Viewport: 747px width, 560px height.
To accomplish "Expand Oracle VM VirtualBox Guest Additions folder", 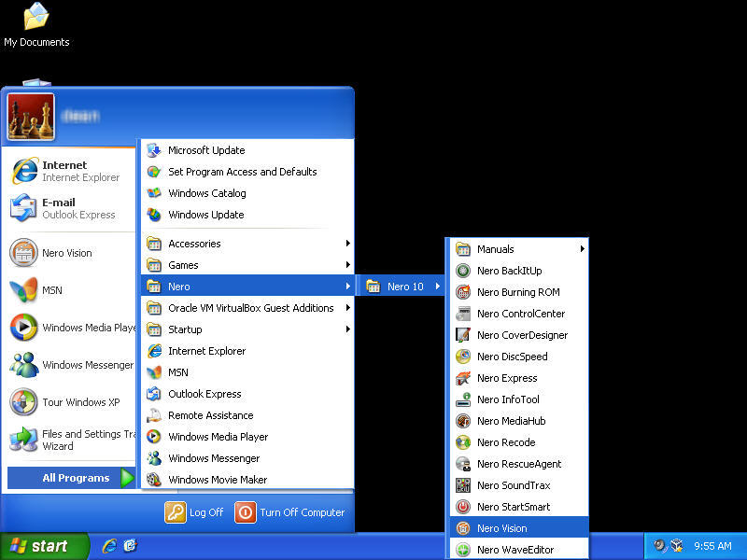I will click(x=247, y=308).
